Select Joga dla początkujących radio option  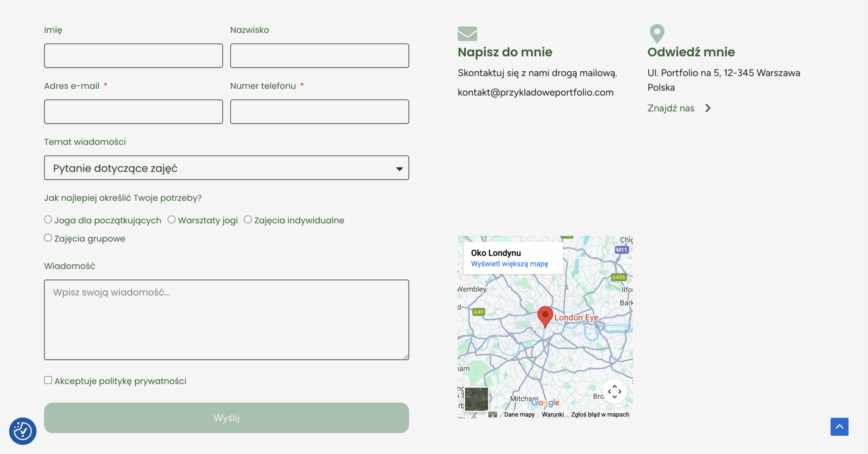pyautogui.click(x=48, y=220)
